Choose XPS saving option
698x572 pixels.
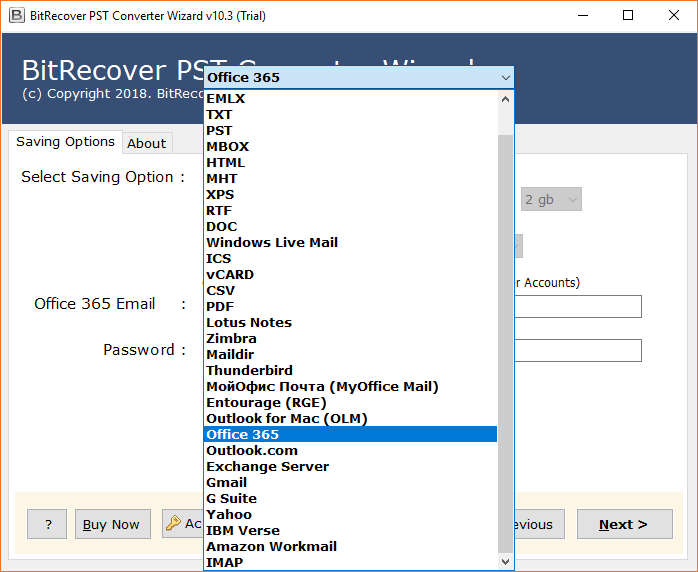(x=350, y=195)
